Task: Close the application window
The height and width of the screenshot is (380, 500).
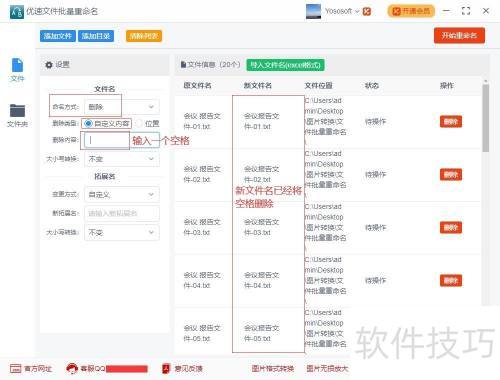Action: (x=486, y=11)
